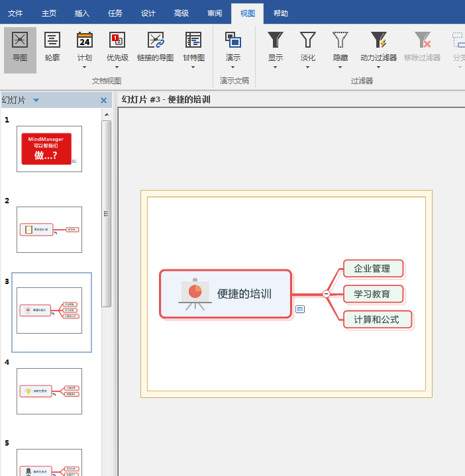Select the 导图 map view icon
465x476 pixels.
coord(20,41)
